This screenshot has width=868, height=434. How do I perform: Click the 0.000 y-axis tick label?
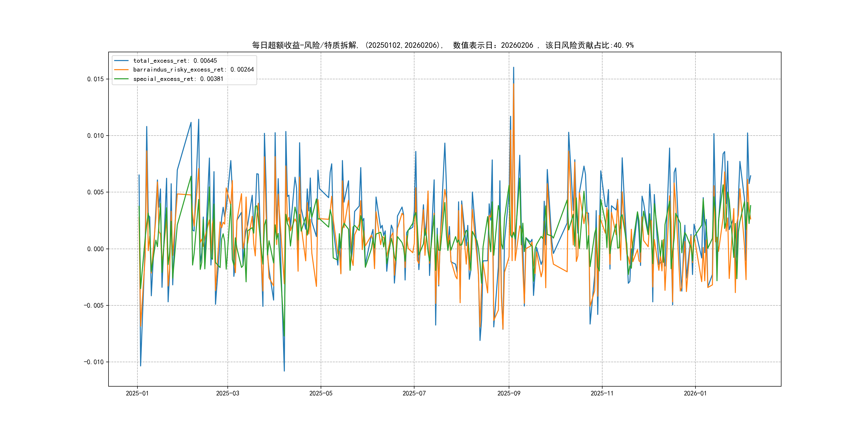(x=95, y=249)
